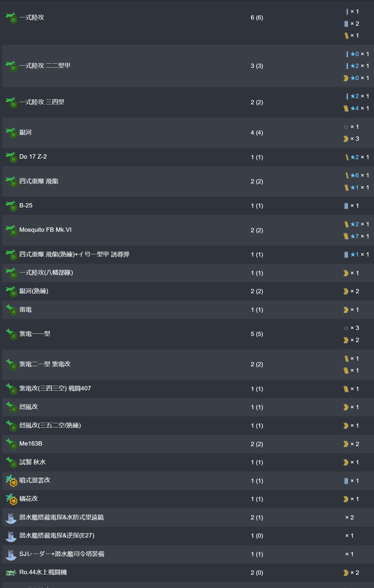
Task: Click the icon beside Me163B
Action: (x=11, y=444)
